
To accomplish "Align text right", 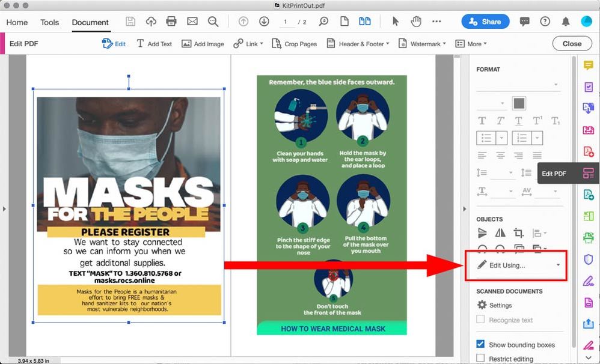I will 518,155.
